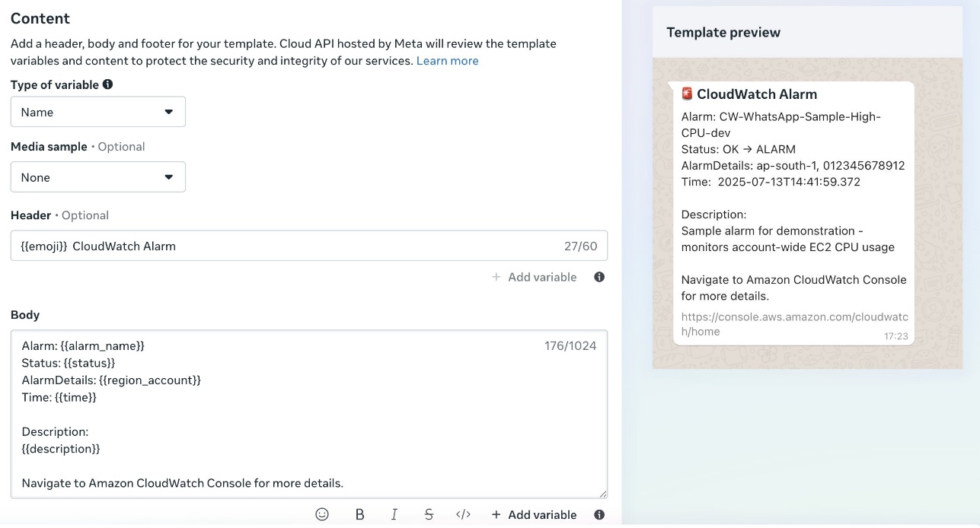Click the {{description}} variable in Body text
This screenshot has height=528, width=980.
[61, 449]
